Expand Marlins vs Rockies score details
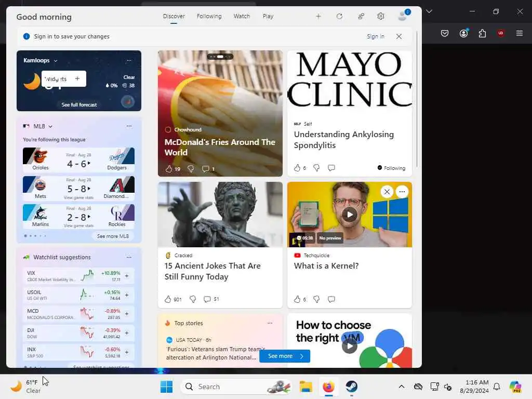Image resolution: width=532 pixels, height=399 pixels. click(89, 217)
